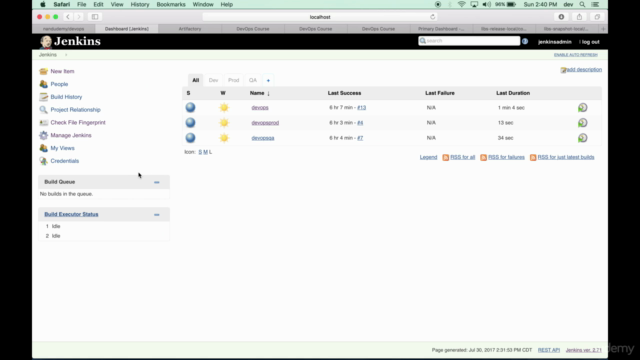Screen dimensions: 640x360
Task: Sort by Last Failure column
Action: [x=440, y=93]
